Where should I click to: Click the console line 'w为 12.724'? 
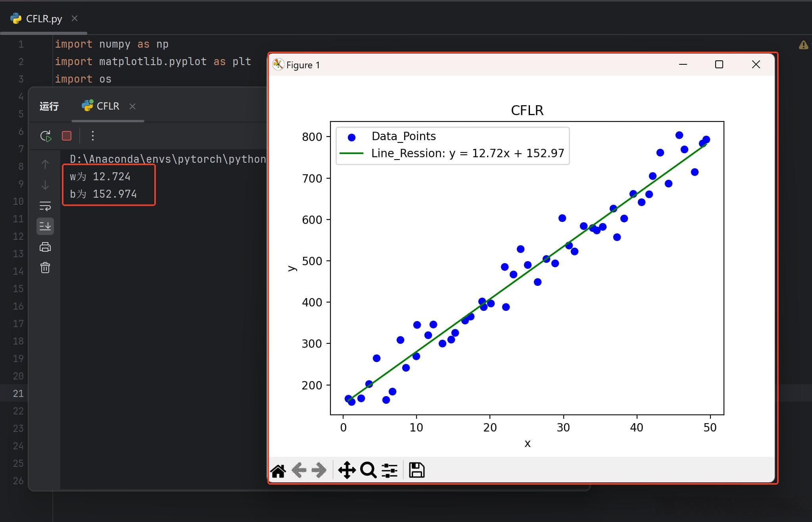[x=100, y=177]
